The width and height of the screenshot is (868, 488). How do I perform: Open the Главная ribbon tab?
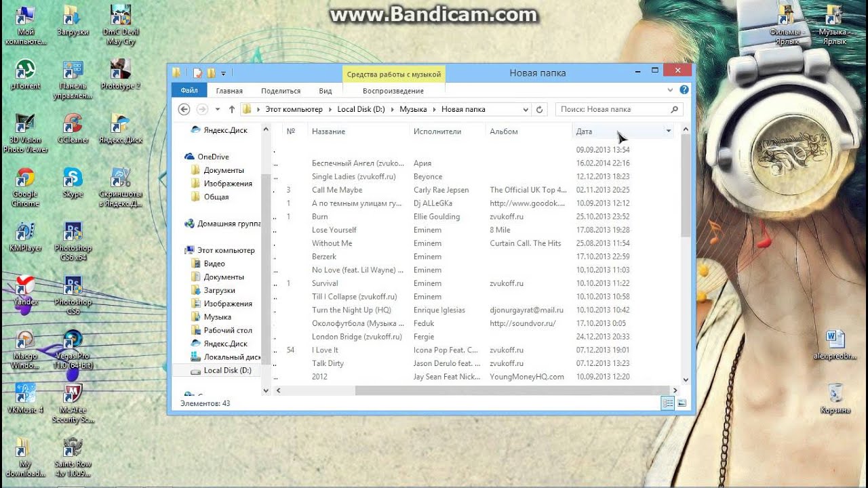pos(229,91)
